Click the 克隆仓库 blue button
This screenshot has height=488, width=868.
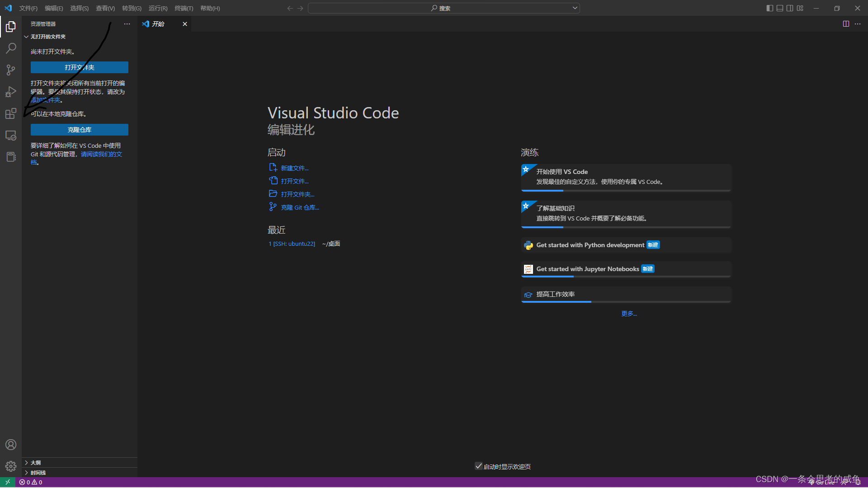[x=80, y=130]
